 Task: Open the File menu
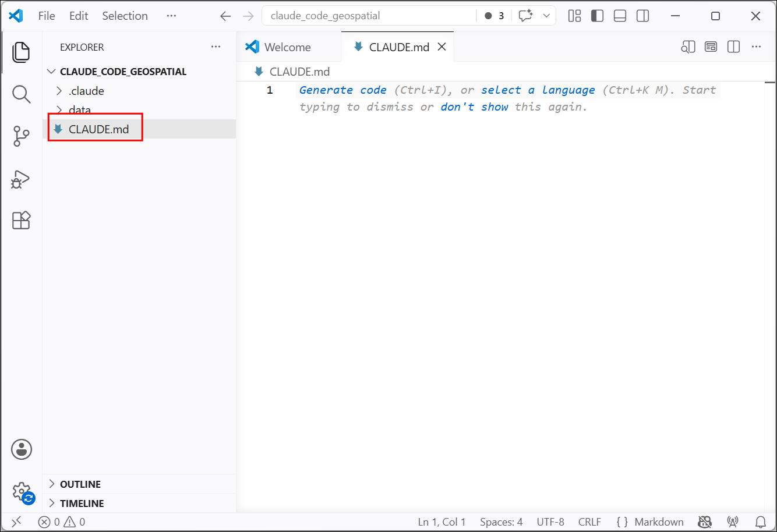coord(47,16)
